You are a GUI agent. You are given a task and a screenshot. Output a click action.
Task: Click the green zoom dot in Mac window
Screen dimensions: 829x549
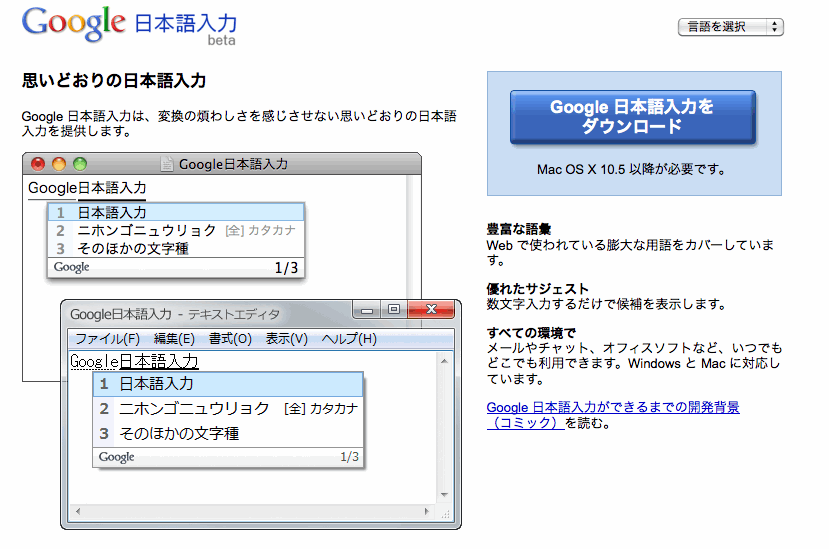point(80,164)
